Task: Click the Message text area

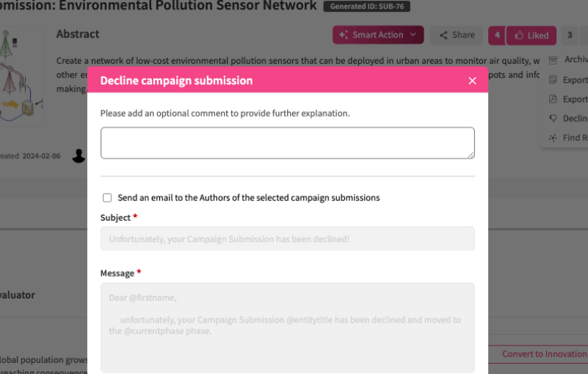Action: tap(287, 327)
